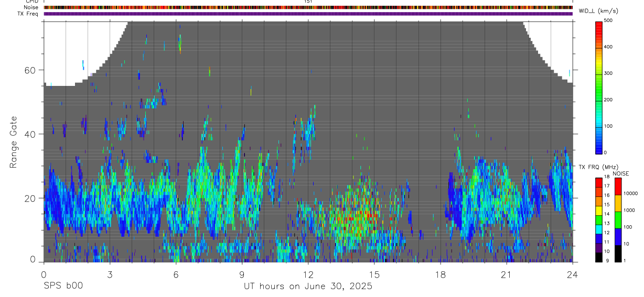The height and width of the screenshot is (297, 644).
Task: Click the '21' hour tick on UT axis
Action: [506, 274]
